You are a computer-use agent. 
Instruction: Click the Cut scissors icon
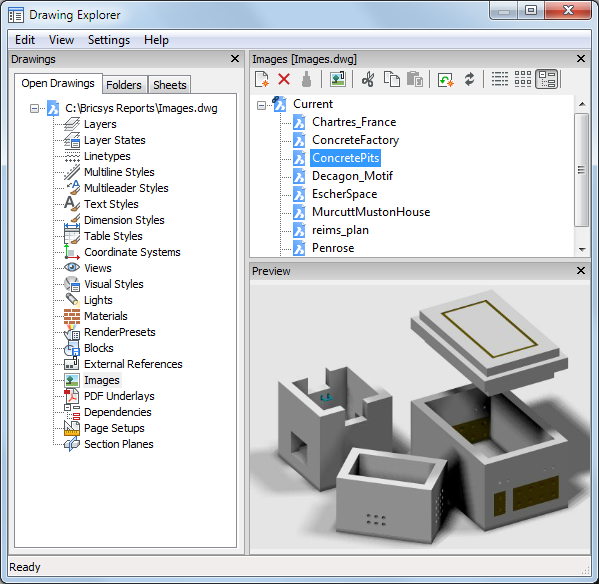click(x=368, y=79)
